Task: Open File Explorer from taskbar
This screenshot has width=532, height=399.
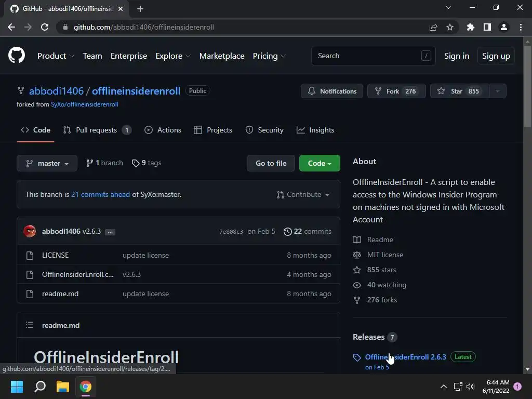Action: click(63, 387)
